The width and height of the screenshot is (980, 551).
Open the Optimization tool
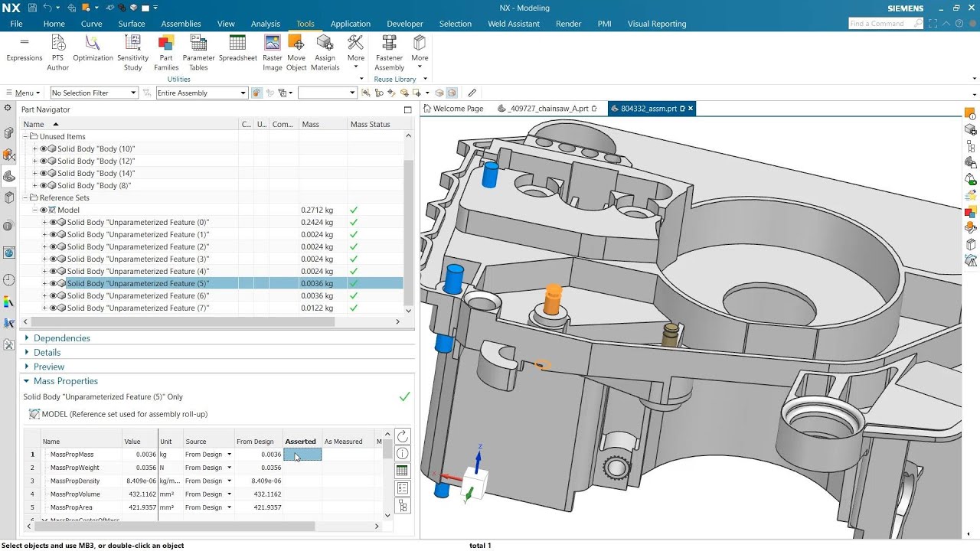pos(93,49)
